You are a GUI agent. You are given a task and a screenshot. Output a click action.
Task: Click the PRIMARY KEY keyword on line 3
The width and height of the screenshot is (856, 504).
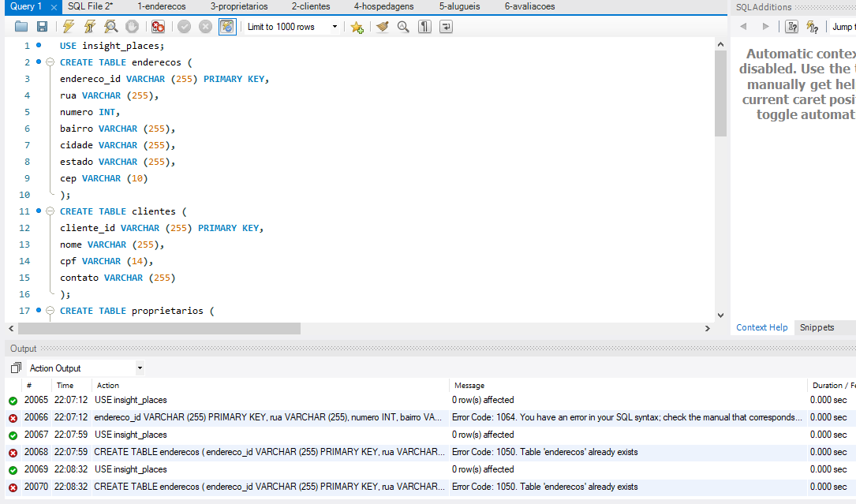coord(234,79)
